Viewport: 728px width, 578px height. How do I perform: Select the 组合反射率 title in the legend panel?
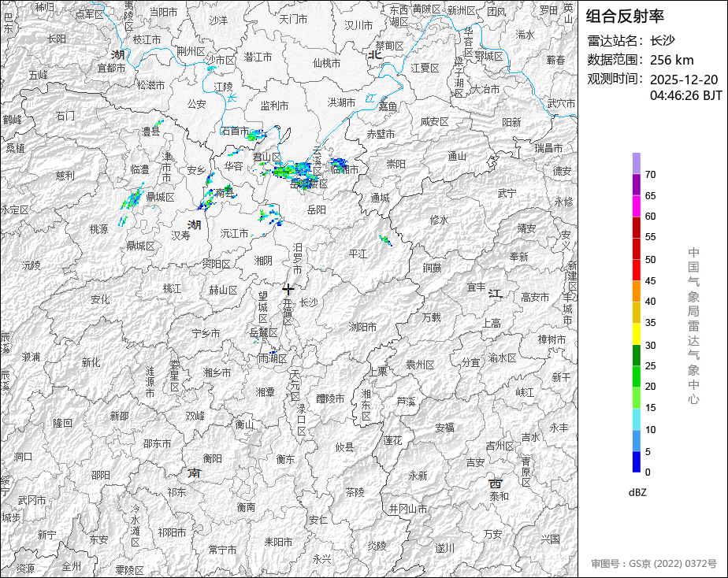tap(625, 17)
